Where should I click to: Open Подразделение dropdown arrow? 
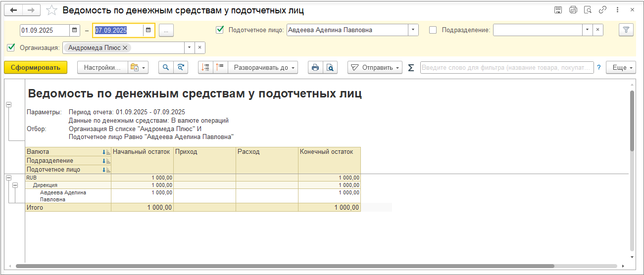click(587, 30)
